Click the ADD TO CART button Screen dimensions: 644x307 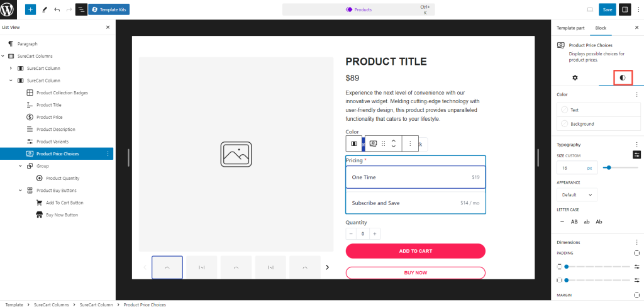(416, 251)
